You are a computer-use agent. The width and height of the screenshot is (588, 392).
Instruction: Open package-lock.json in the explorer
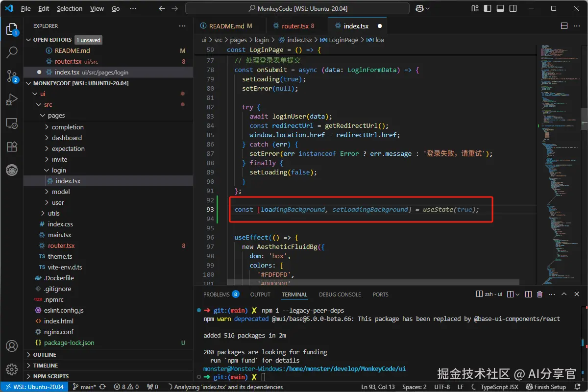(108, 343)
